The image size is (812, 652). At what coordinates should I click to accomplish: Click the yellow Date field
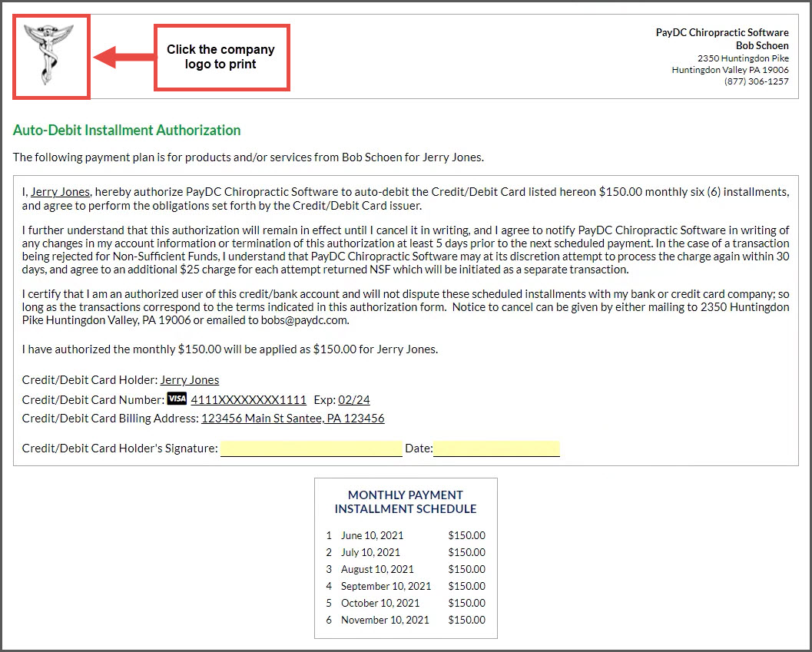pos(496,448)
